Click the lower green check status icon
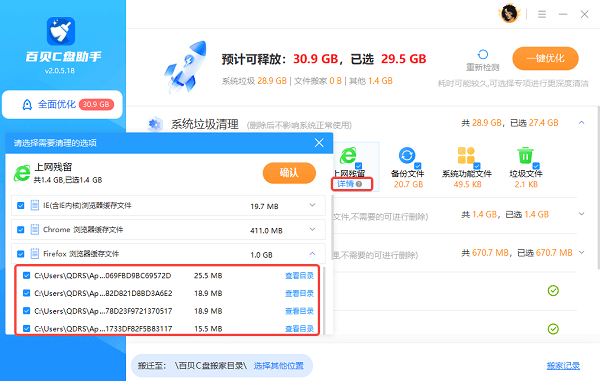 click(x=553, y=329)
